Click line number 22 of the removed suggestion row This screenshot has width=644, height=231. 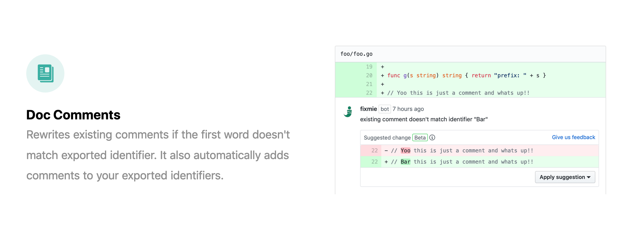point(374,151)
